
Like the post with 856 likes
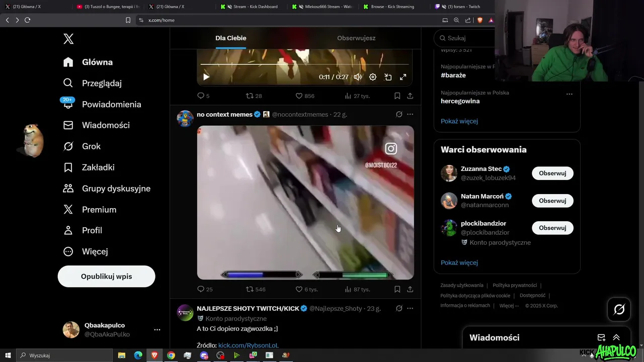point(304,96)
